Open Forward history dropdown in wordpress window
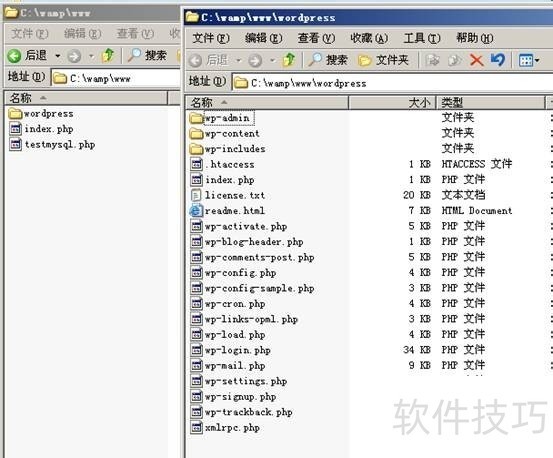This screenshot has height=458, width=553. pos(272,61)
